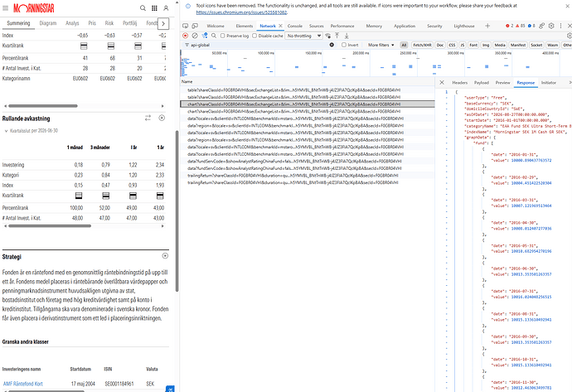Open the Initiator tab of request
Screen dimensions: 572x392
point(548,82)
